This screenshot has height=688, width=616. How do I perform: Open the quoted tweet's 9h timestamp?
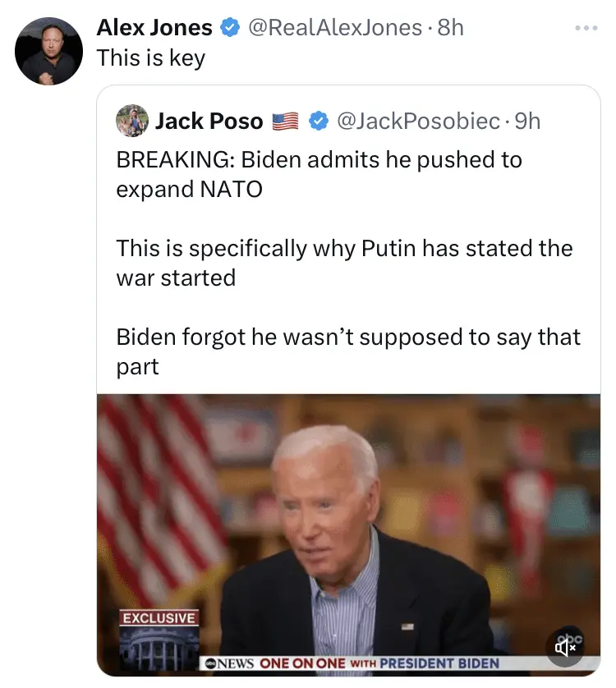pyautogui.click(x=527, y=122)
